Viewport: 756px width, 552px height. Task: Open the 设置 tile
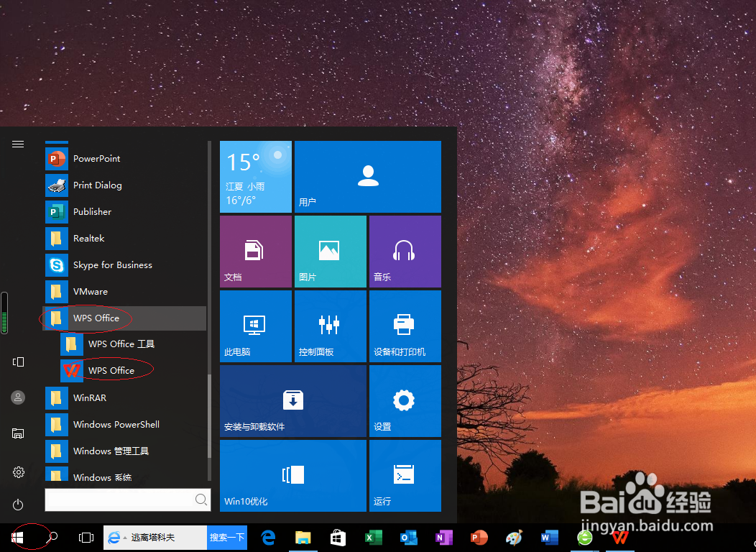coord(405,400)
